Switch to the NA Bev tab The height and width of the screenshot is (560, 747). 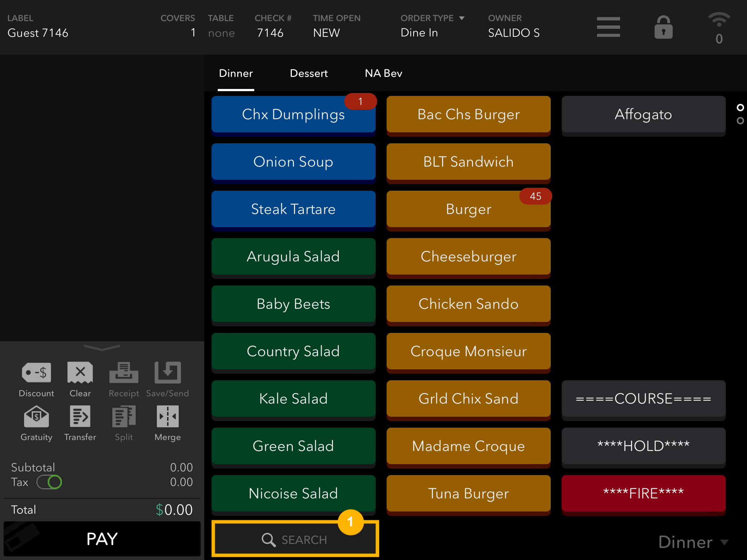click(383, 73)
